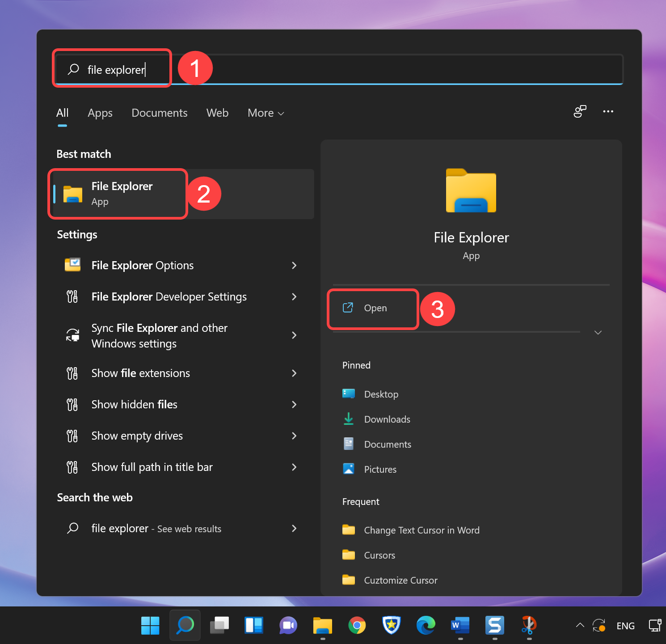Open the scissors snipping app on taskbar
666x644 pixels.
pos(529,625)
